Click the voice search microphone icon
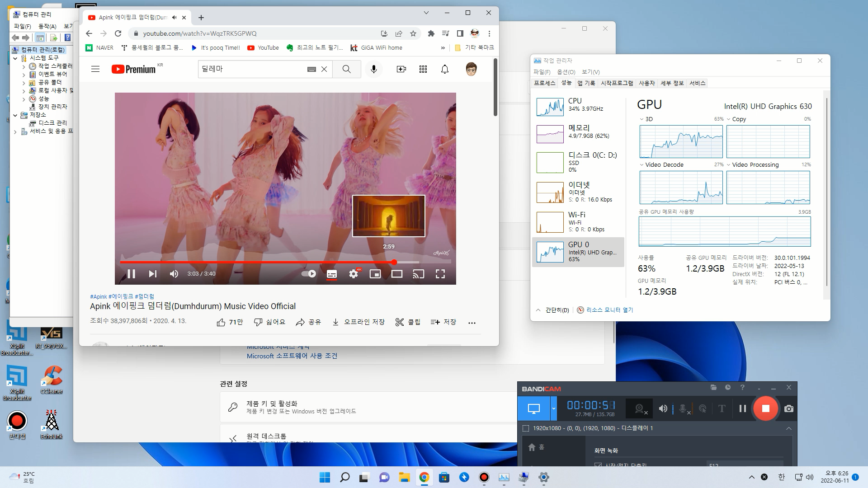 [373, 69]
